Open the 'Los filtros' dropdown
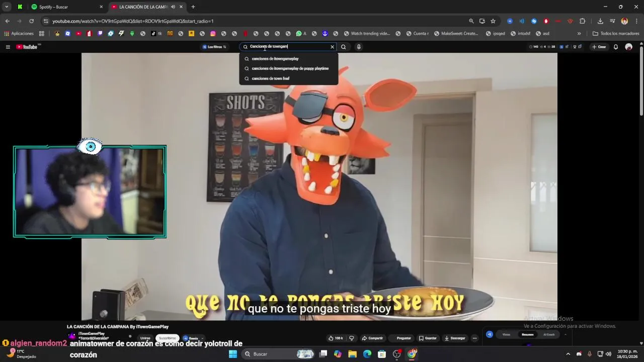This screenshot has height=362, width=644. click(x=214, y=47)
